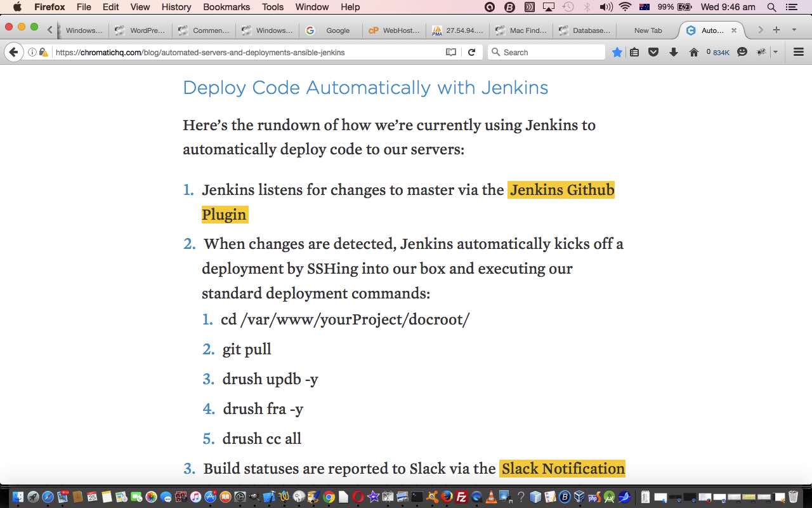812x508 pixels.
Task: Open the Edit menu
Action: pos(111,7)
